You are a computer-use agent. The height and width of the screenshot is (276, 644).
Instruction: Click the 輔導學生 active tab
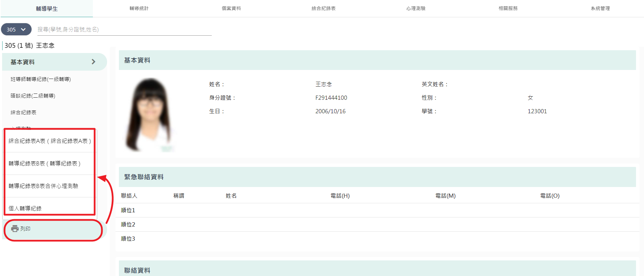coord(47,9)
